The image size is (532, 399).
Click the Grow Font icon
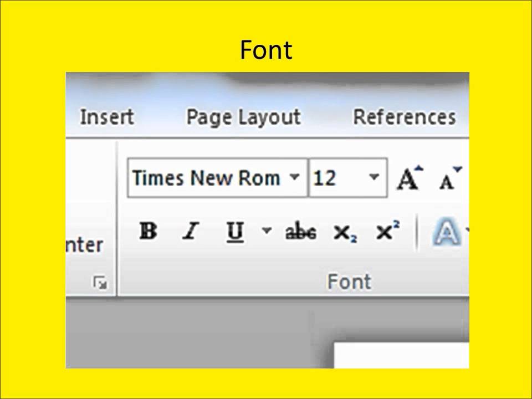(x=409, y=178)
